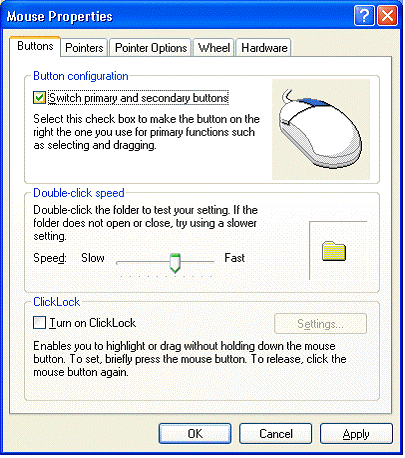Confirm changes with the OK button
405x458 pixels.
pos(195,433)
